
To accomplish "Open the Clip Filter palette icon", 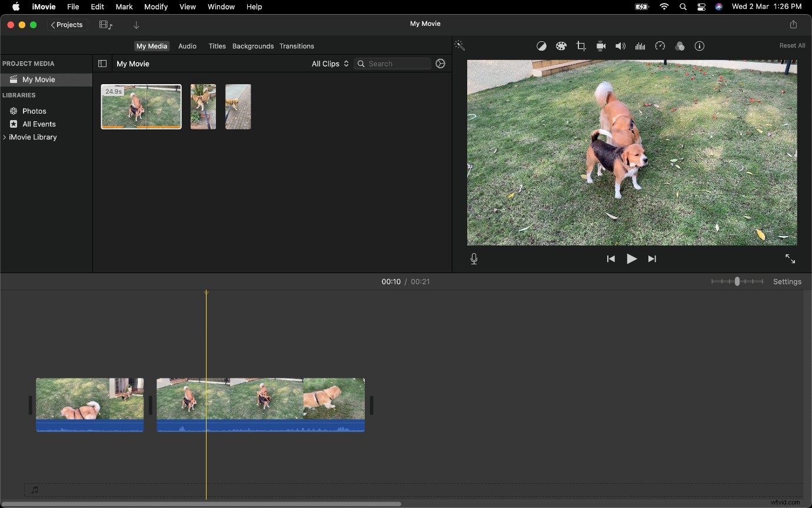I will (x=680, y=46).
